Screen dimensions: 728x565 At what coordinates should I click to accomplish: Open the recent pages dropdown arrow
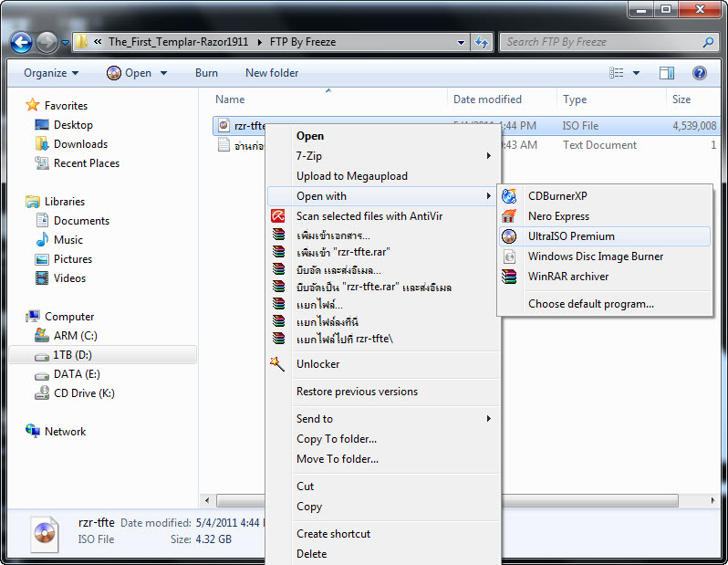[x=65, y=42]
